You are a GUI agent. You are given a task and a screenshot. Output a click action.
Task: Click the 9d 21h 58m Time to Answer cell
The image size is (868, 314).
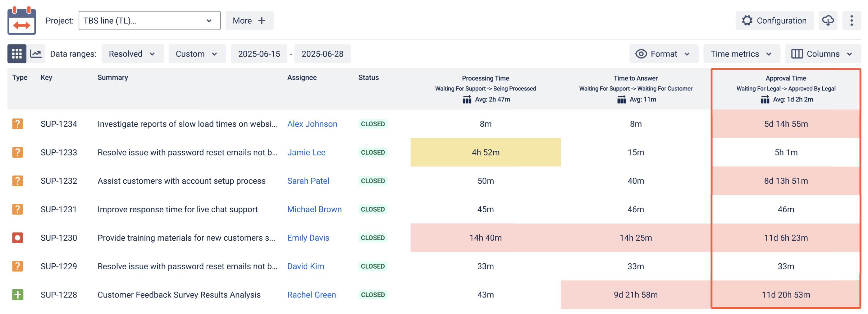[636, 295]
